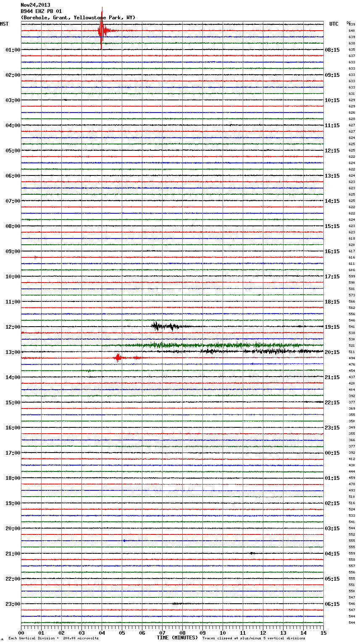Click the UTC column header
The width and height of the screenshot is (357, 644).
tap(334, 24)
